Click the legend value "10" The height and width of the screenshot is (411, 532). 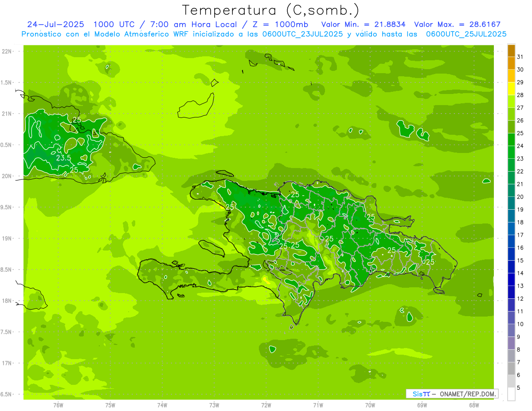pyautogui.click(x=520, y=324)
